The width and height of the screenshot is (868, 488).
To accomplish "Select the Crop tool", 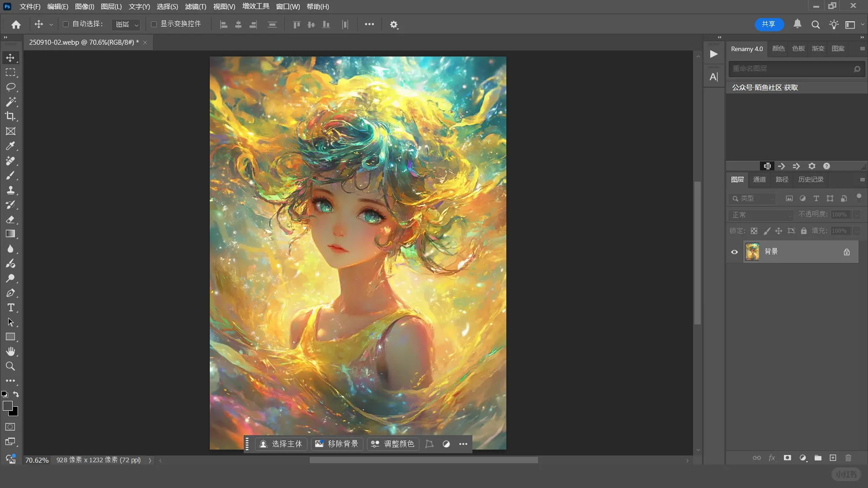I will (x=10, y=116).
